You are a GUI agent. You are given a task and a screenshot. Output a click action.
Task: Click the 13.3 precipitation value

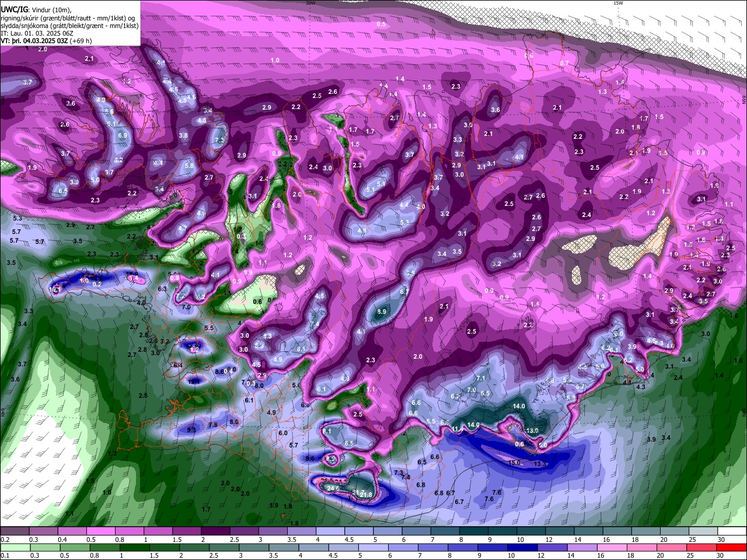tap(540, 464)
